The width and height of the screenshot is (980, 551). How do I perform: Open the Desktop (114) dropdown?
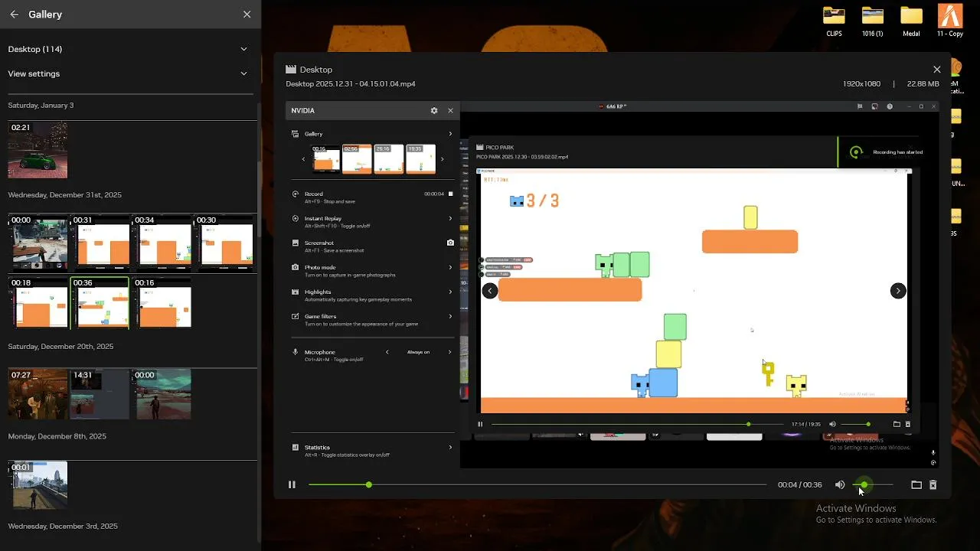click(x=130, y=49)
